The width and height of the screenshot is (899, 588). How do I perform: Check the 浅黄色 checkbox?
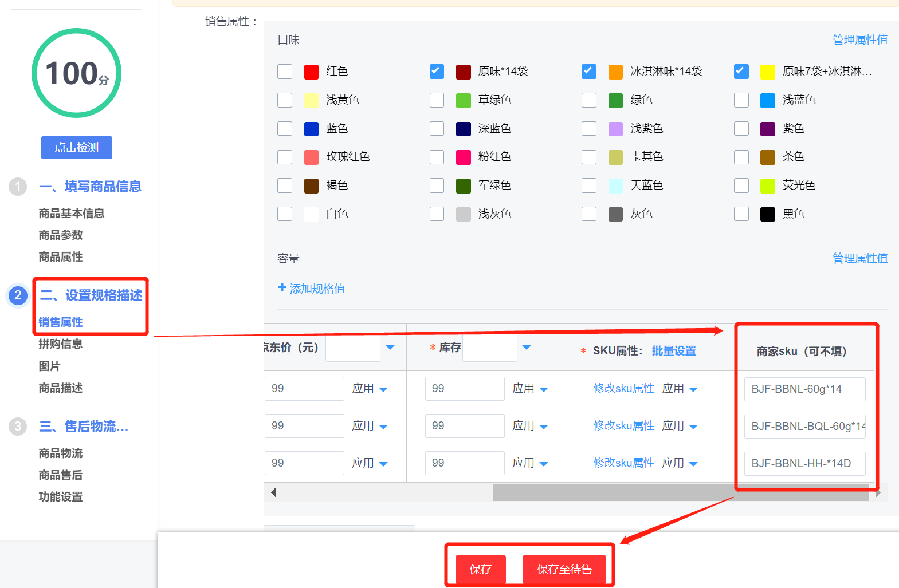[x=285, y=100]
